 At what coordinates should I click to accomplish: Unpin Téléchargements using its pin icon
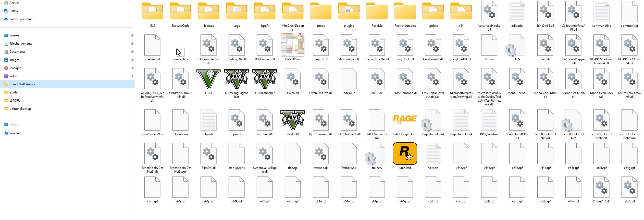[x=132, y=44]
